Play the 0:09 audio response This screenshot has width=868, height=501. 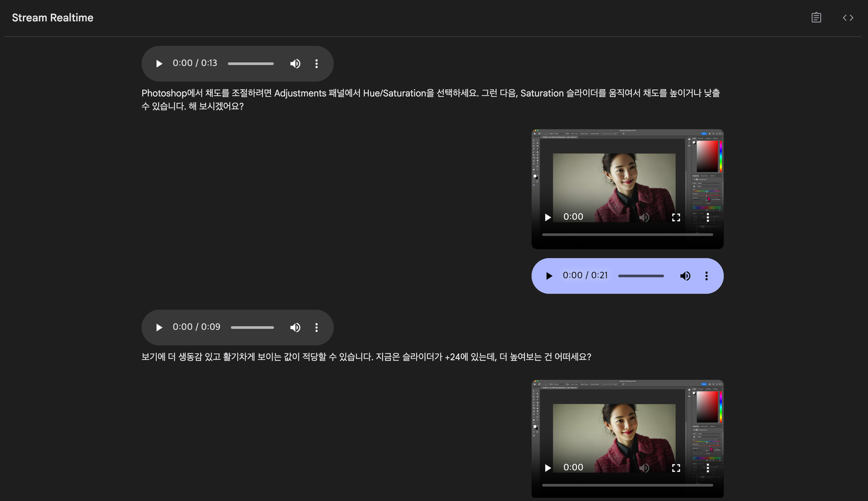pos(159,327)
